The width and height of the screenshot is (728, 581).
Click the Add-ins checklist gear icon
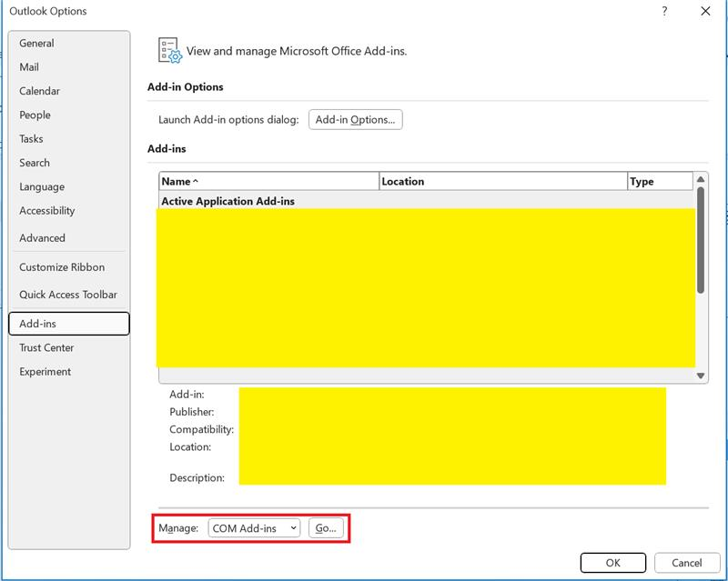pos(169,51)
